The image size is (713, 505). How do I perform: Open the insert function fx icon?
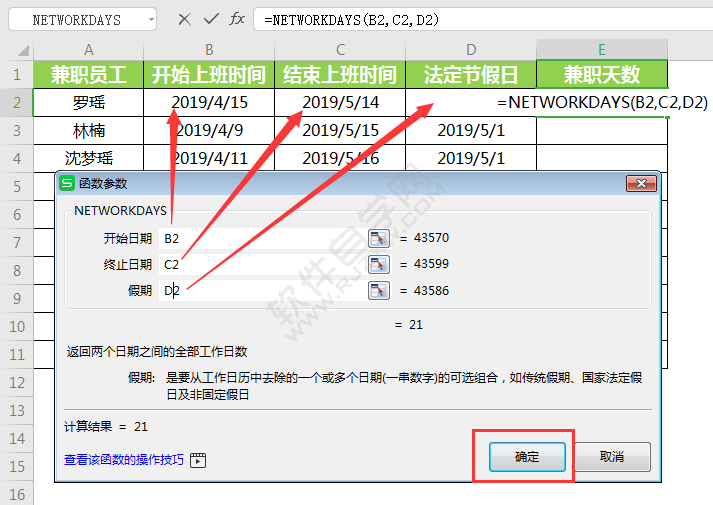point(237,19)
